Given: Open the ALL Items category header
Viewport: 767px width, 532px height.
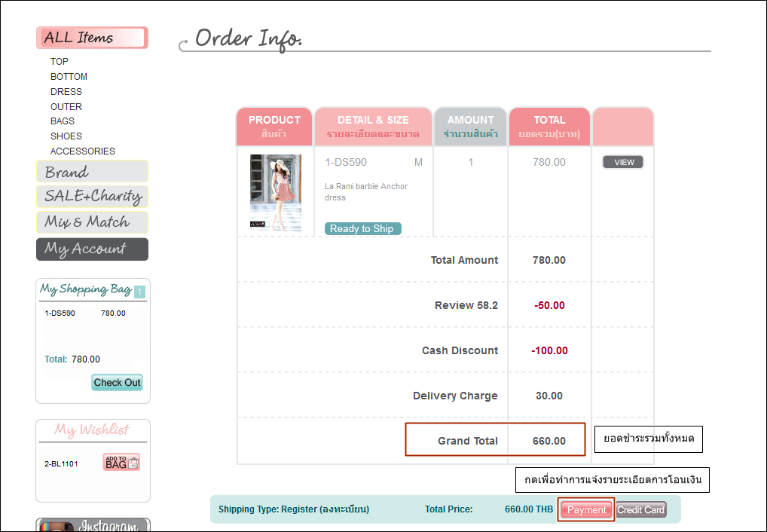Looking at the screenshot, I should 92,38.
